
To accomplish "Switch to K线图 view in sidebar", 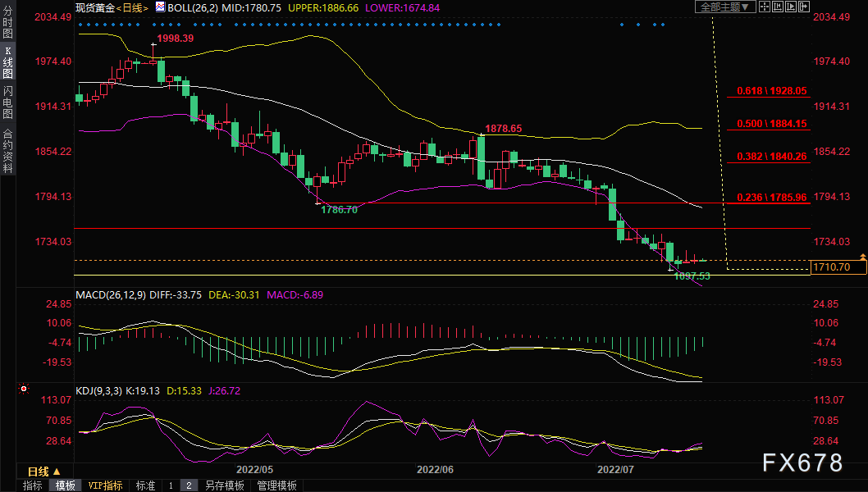I will 7,62.
